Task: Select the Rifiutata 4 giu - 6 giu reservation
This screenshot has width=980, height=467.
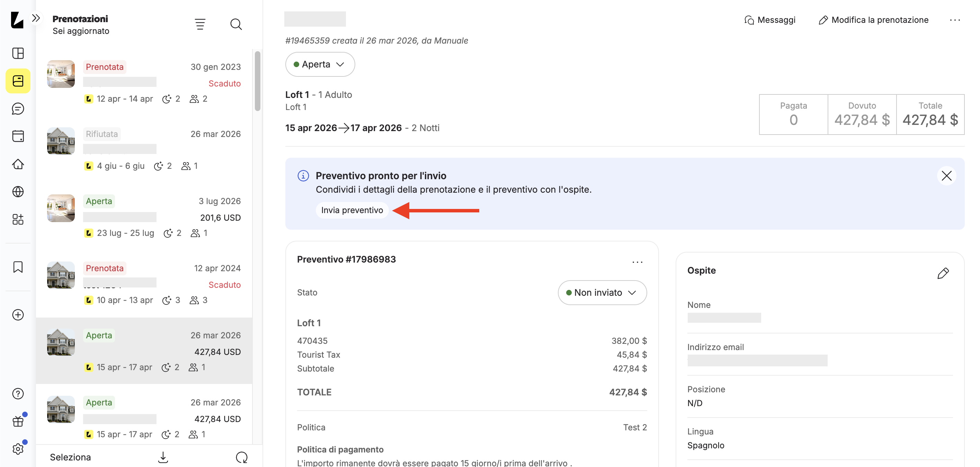Action: click(144, 150)
